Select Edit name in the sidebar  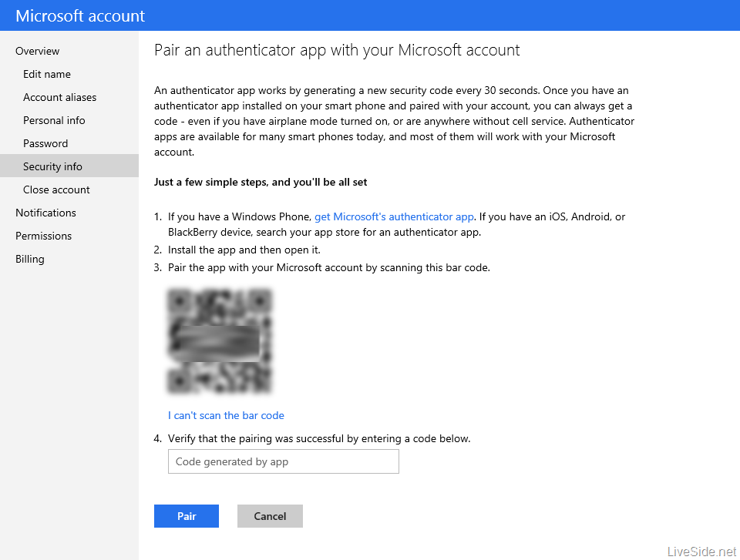[x=47, y=74]
